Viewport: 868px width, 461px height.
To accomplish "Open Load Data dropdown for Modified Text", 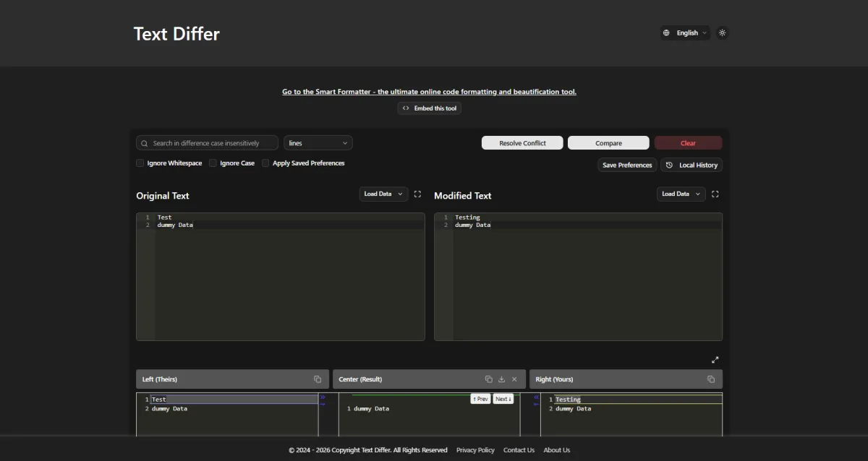I will (x=681, y=194).
